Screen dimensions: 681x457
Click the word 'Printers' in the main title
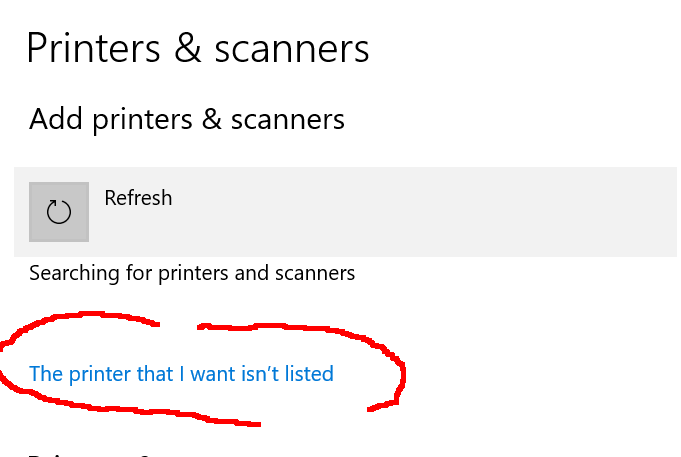pyautogui.click(x=94, y=48)
